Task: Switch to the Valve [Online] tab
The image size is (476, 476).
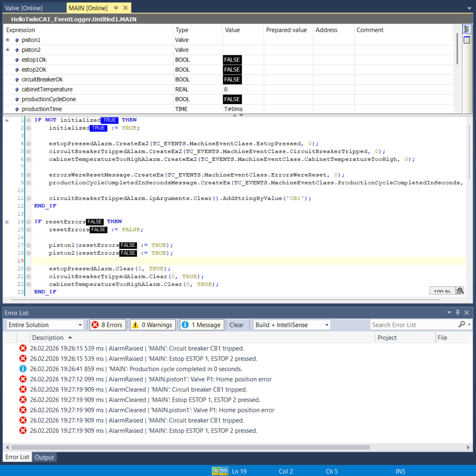Action: click(x=24, y=8)
